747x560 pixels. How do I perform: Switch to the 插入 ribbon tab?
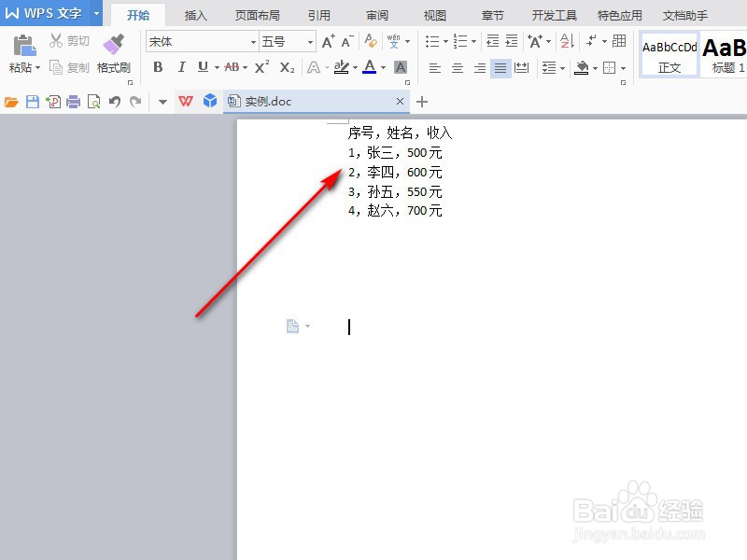pyautogui.click(x=194, y=14)
